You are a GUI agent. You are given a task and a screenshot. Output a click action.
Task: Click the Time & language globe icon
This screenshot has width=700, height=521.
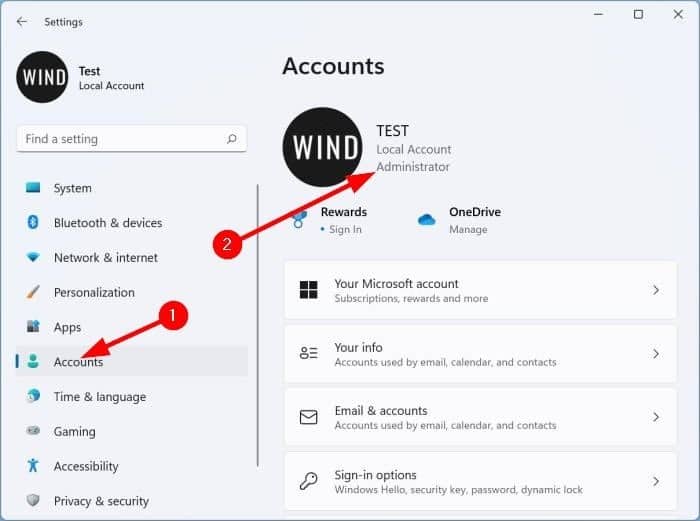(x=33, y=396)
